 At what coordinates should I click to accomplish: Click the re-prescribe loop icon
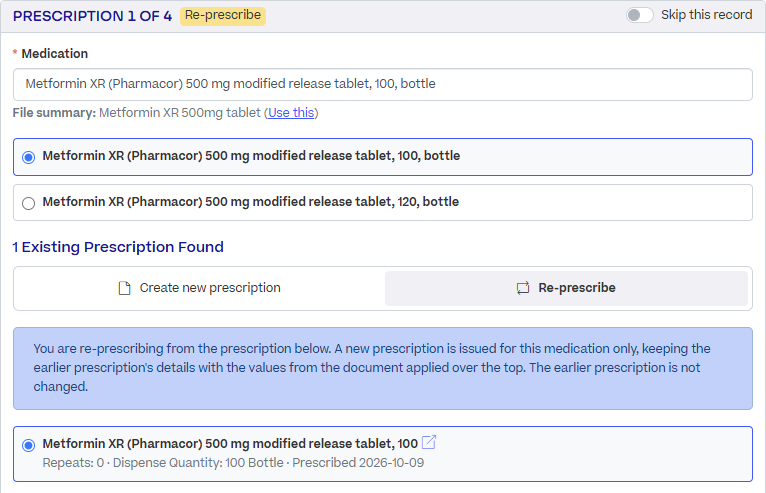coord(523,288)
